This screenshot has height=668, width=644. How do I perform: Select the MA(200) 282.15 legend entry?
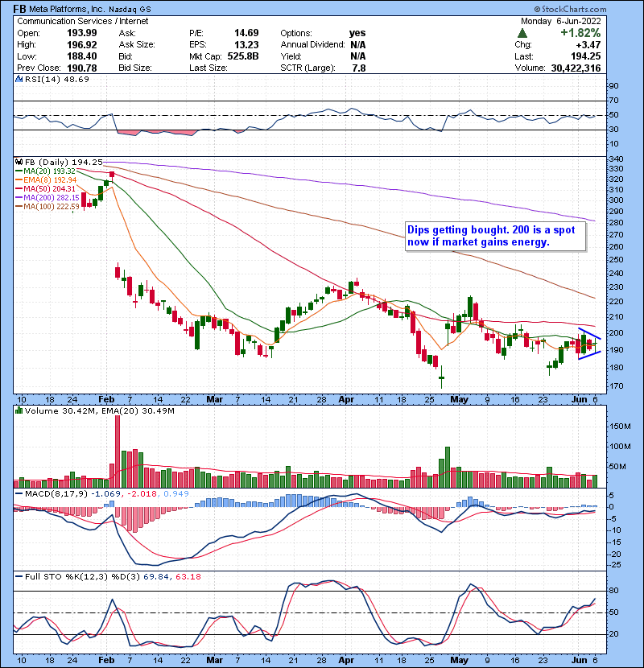(x=47, y=198)
